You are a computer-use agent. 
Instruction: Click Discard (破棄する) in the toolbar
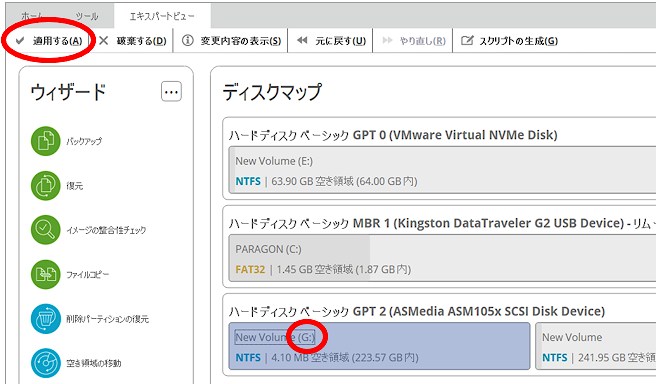[x=133, y=41]
